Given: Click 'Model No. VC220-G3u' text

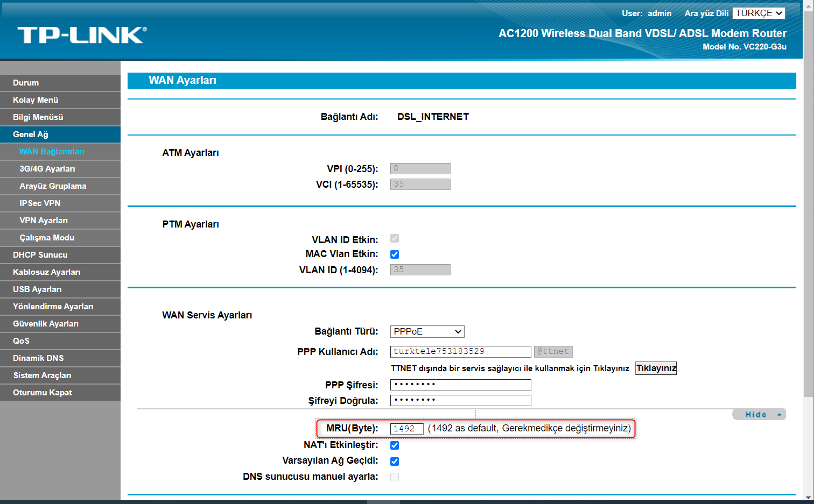Looking at the screenshot, I should click(x=745, y=47).
